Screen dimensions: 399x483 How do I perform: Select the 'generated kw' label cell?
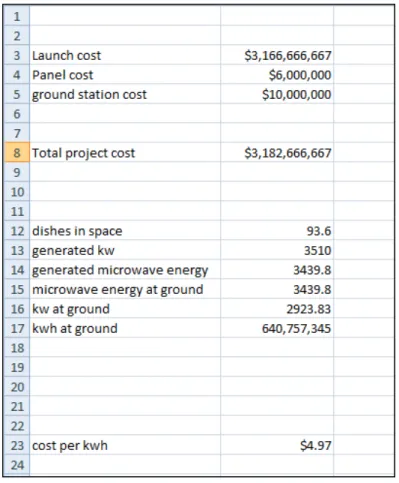tap(125, 250)
